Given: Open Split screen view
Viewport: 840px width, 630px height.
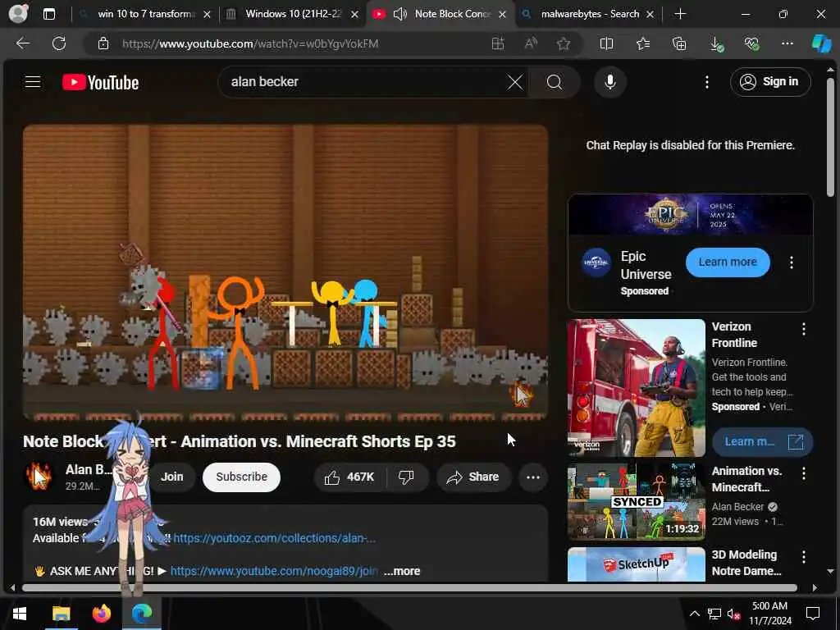Looking at the screenshot, I should tap(606, 43).
